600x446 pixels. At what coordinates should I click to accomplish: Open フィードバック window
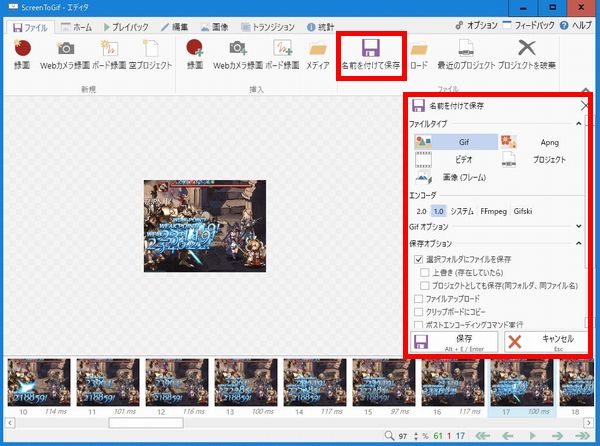528,26
